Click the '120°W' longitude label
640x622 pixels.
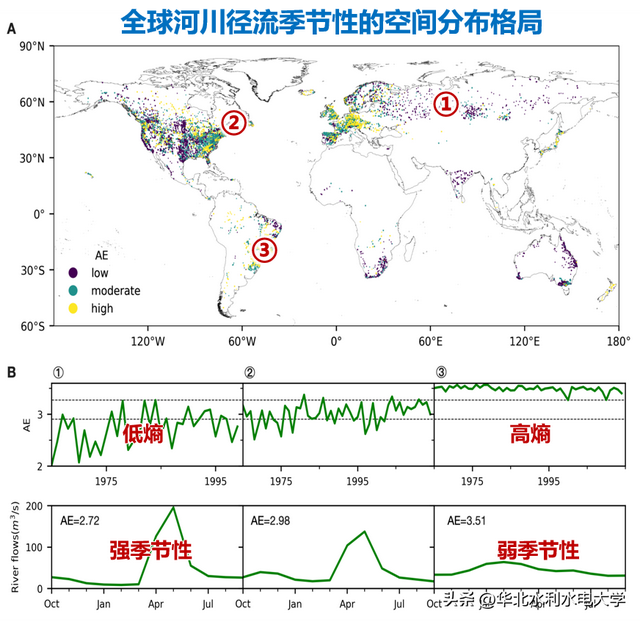click(148, 341)
